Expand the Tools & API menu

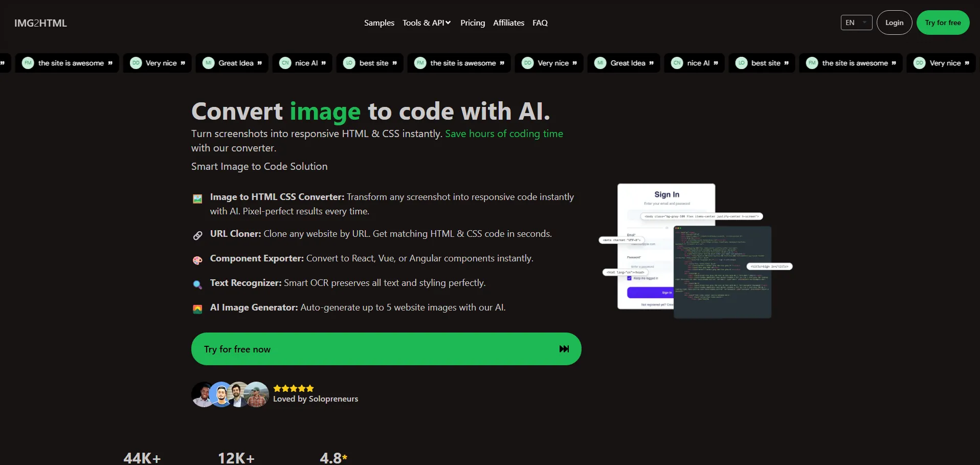(x=426, y=23)
